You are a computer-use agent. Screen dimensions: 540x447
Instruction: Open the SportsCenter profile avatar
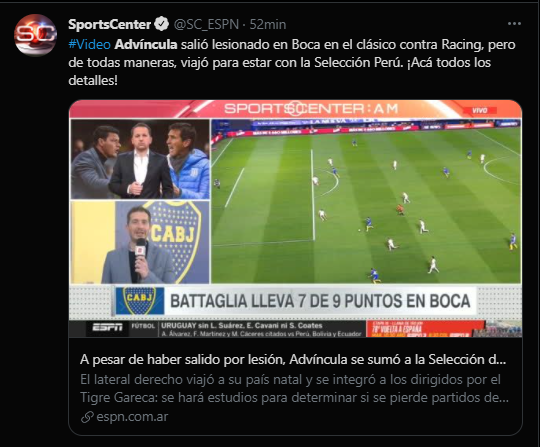(35, 35)
